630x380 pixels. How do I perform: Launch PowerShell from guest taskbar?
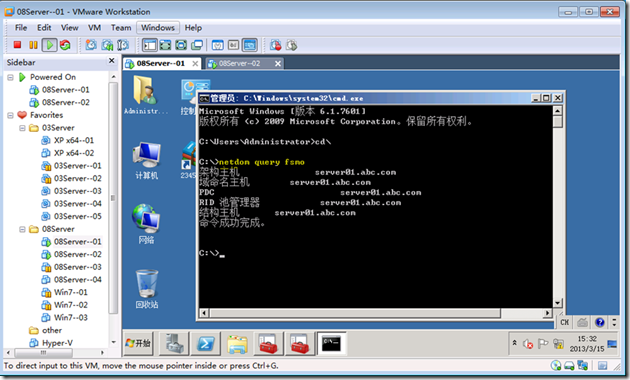coord(206,344)
